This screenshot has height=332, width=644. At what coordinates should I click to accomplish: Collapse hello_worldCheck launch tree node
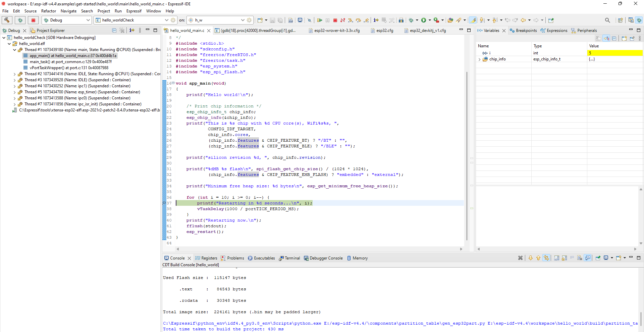coord(4,38)
